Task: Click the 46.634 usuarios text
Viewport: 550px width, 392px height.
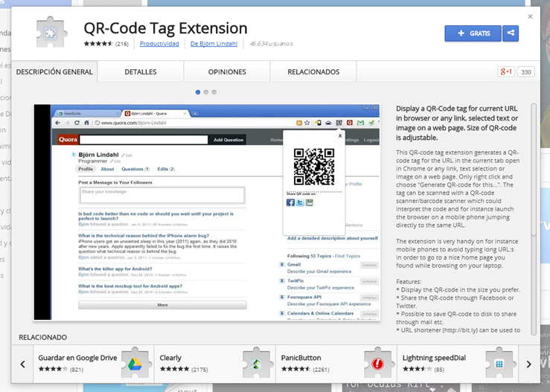Action: [x=271, y=44]
